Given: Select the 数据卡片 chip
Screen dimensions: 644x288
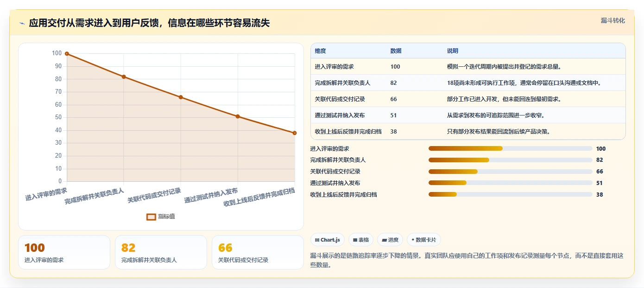Looking at the screenshot, I should coord(423,240).
